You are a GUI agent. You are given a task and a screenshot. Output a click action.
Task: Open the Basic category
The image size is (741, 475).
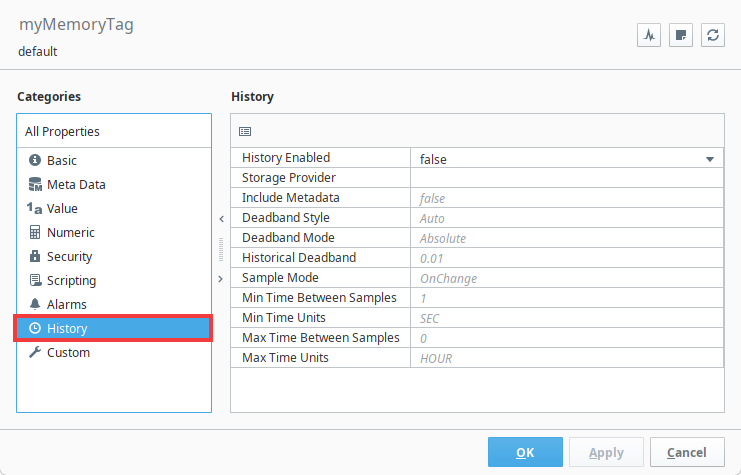point(114,160)
